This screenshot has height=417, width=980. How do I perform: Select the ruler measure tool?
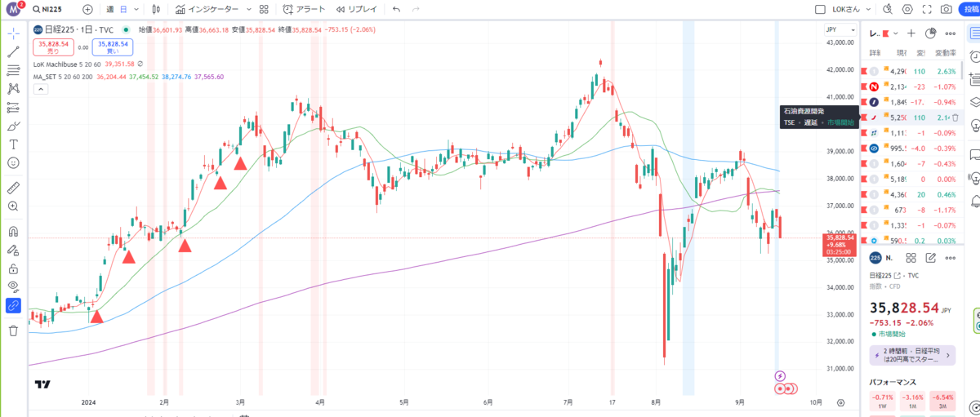coord(13,188)
